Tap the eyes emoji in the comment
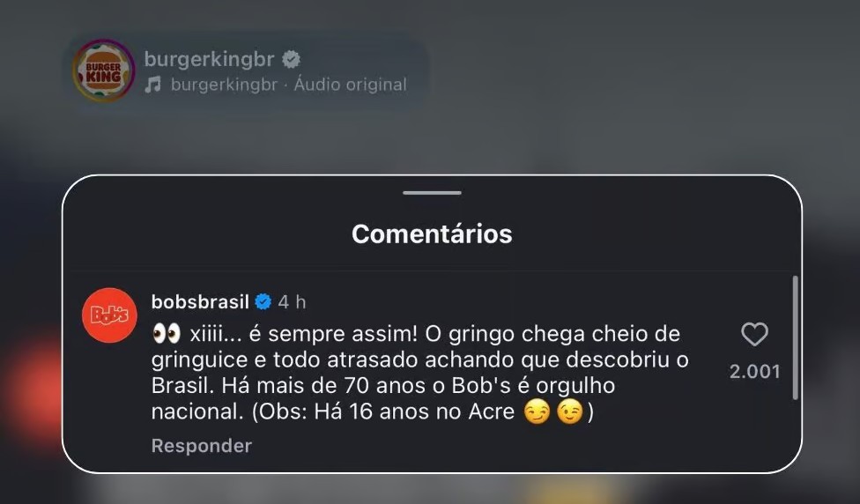Viewport: 860px width, 504px height. click(167, 333)
